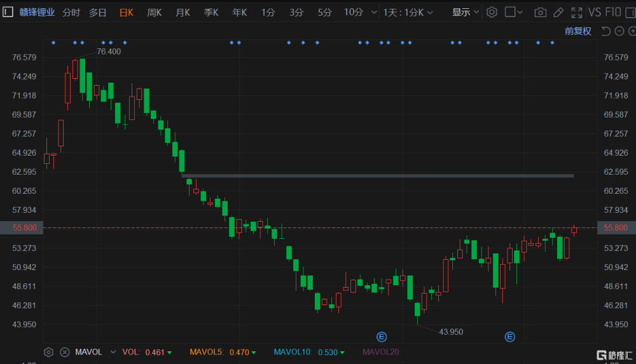
Task: Open chart settings gear in top toolbar
Action: point(492,12)
